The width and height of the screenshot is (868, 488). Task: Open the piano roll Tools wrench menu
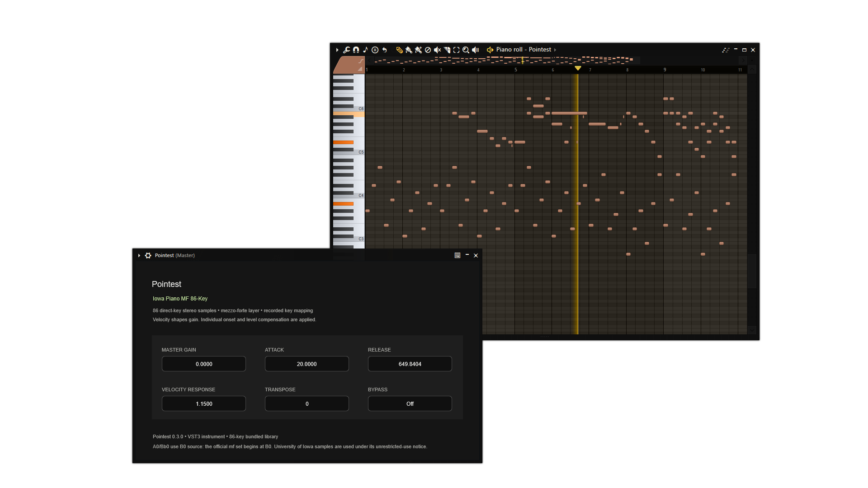pos(347,50)
